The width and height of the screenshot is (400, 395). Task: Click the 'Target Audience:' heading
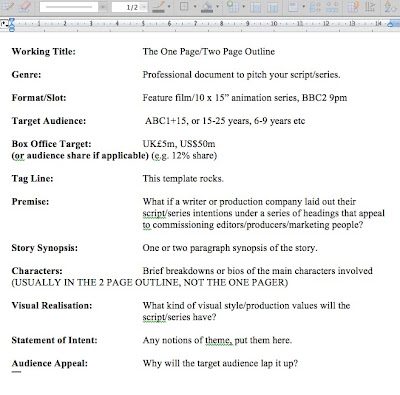pos(49,121)
